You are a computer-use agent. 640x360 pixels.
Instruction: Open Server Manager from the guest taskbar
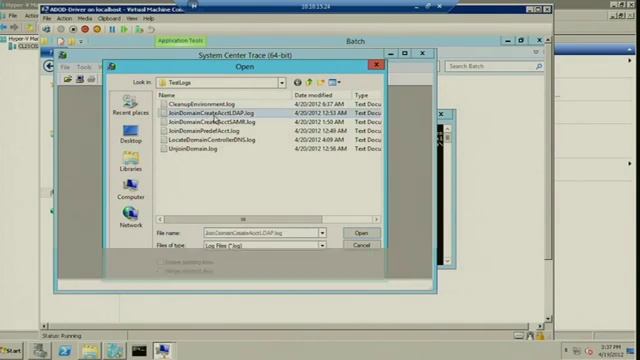click(40, 351)
